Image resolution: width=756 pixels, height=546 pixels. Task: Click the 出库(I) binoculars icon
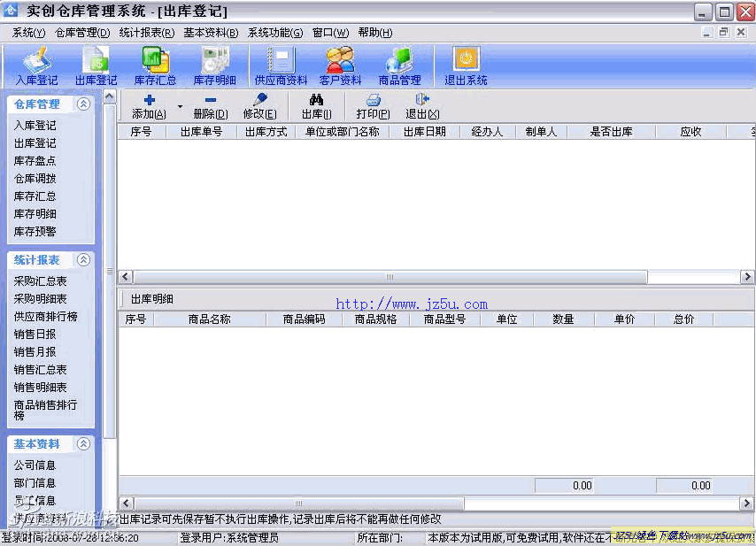click(x=316, y=100)
